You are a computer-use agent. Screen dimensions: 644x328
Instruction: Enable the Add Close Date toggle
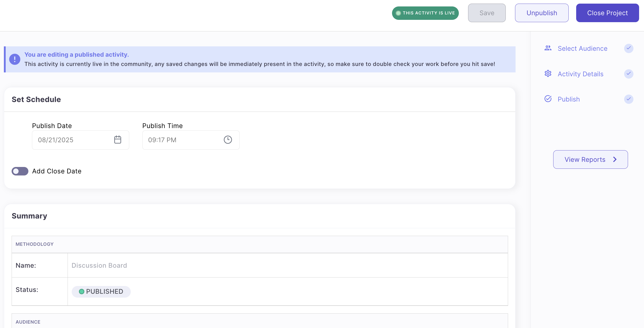pyautogui.click(x=20, y=171)
